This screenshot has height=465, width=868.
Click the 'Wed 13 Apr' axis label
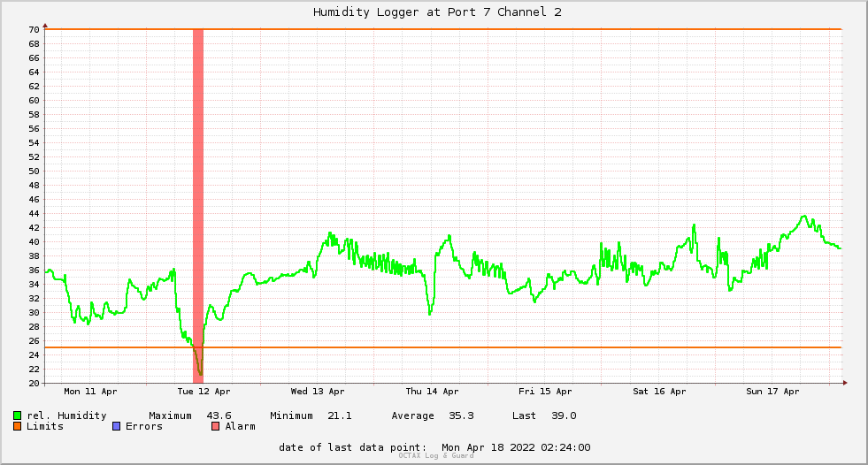pyautogui.click(x=318, y=392)
